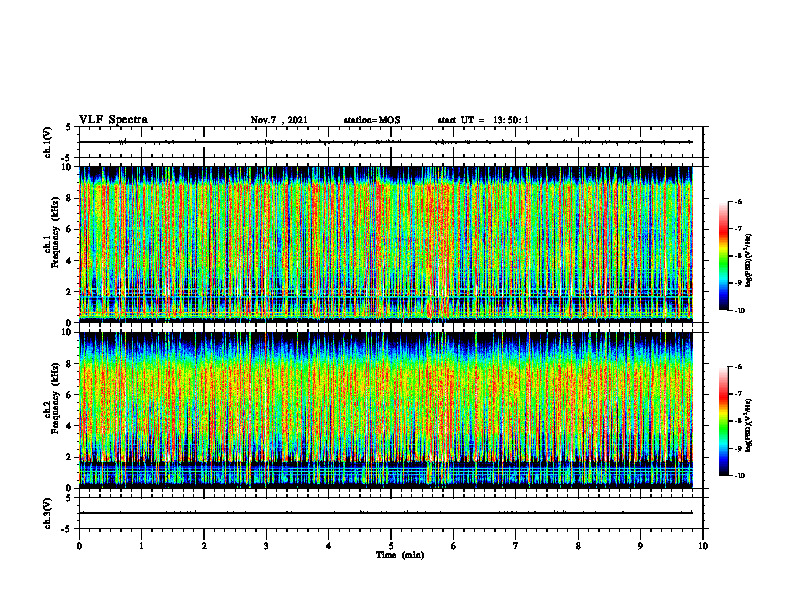Click the "station=MOS" header label
Viewport: 792px width, 612px height.
point(372,120)
